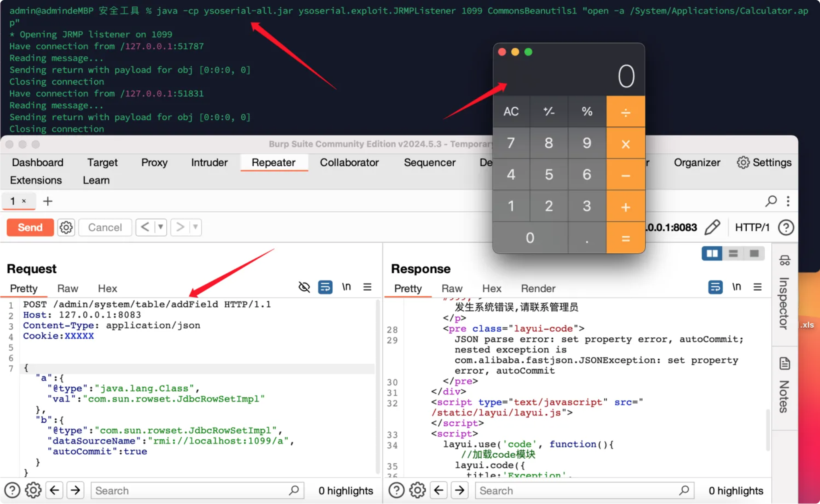Click the Response Search input field
The image size is (820, 504).
click(x=585, y=490)
